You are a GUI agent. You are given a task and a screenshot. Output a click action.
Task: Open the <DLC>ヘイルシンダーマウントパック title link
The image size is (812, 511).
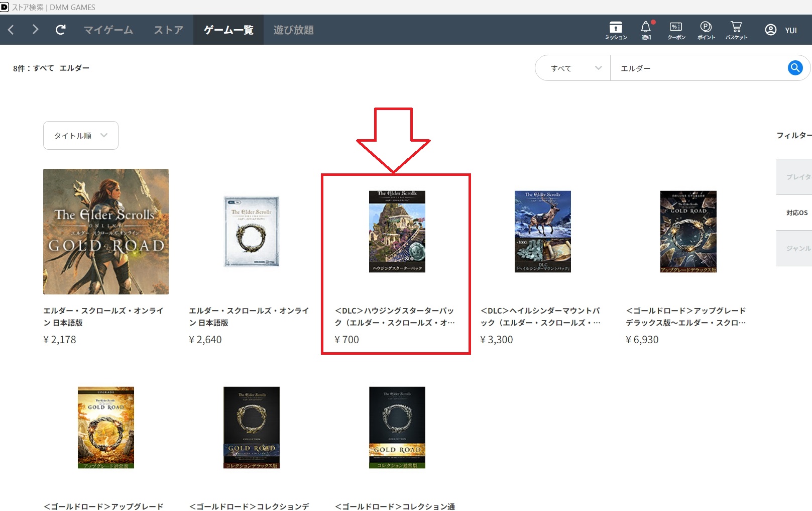[x=540, y=317]
